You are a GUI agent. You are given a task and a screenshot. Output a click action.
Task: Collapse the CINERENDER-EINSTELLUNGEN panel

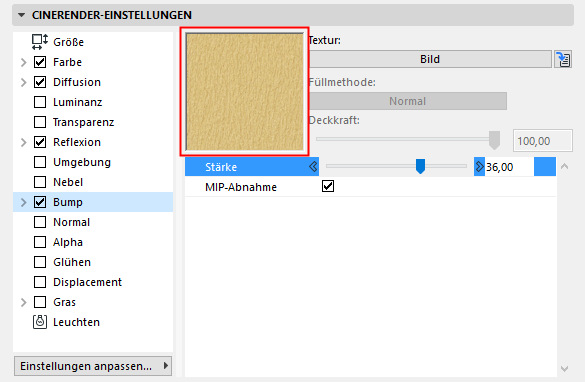22,15
